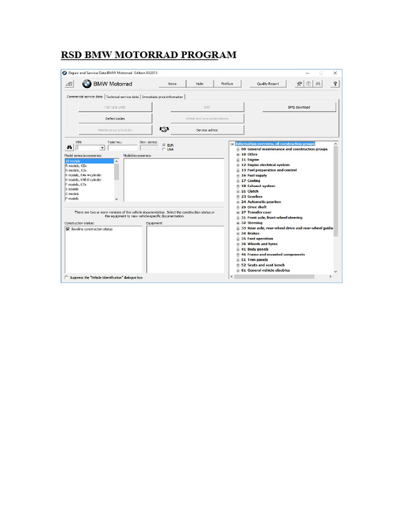Expand 61 General vehicle electrics node
399x532 pixels.
click(x=238, y=270)
